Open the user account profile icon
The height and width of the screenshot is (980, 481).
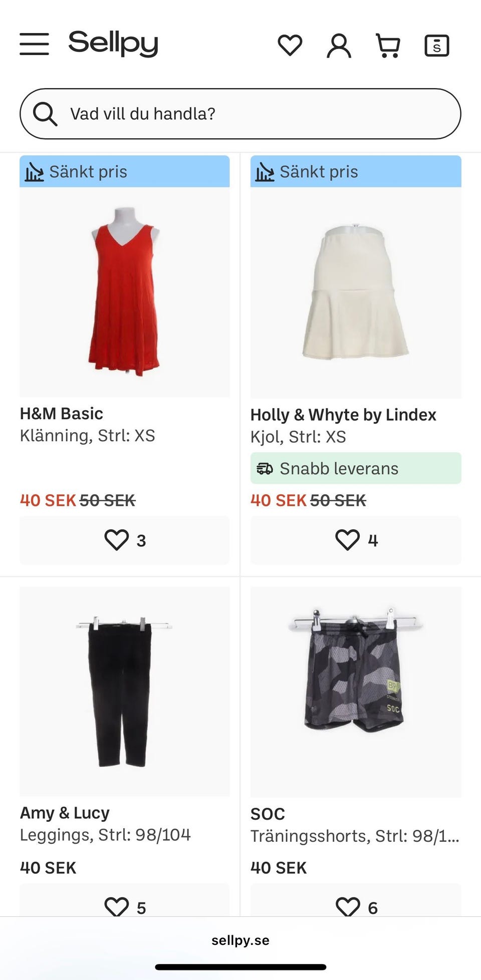(339, 46)
